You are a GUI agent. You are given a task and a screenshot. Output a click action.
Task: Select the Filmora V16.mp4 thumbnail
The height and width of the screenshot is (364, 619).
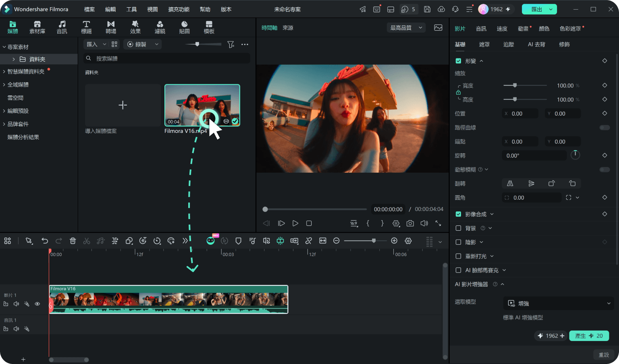tap(202, 105)
